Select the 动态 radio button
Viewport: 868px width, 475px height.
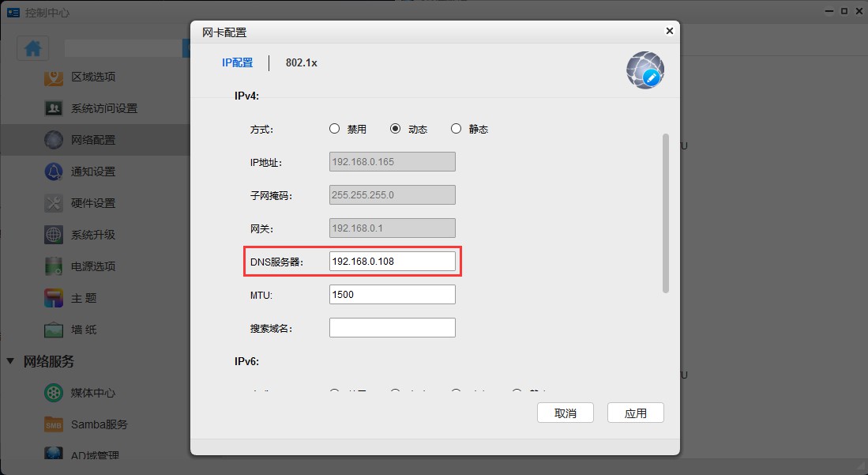(x=396, y=129)
